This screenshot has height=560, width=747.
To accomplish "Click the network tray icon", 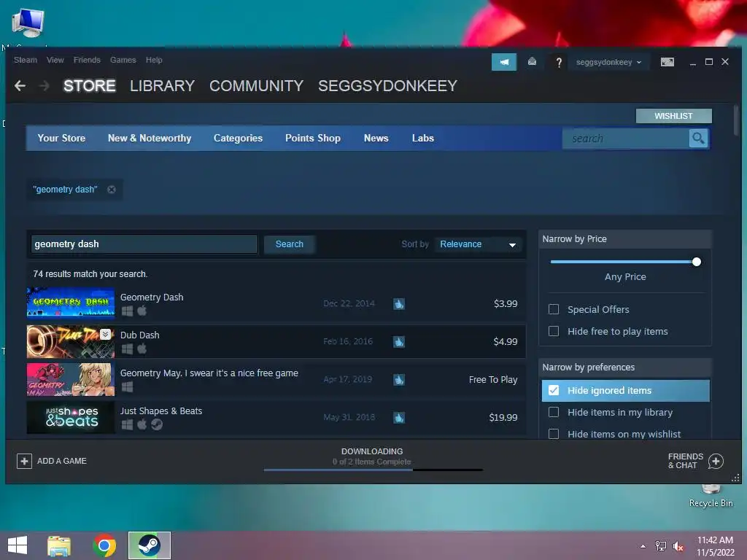I will pos(661,546).
